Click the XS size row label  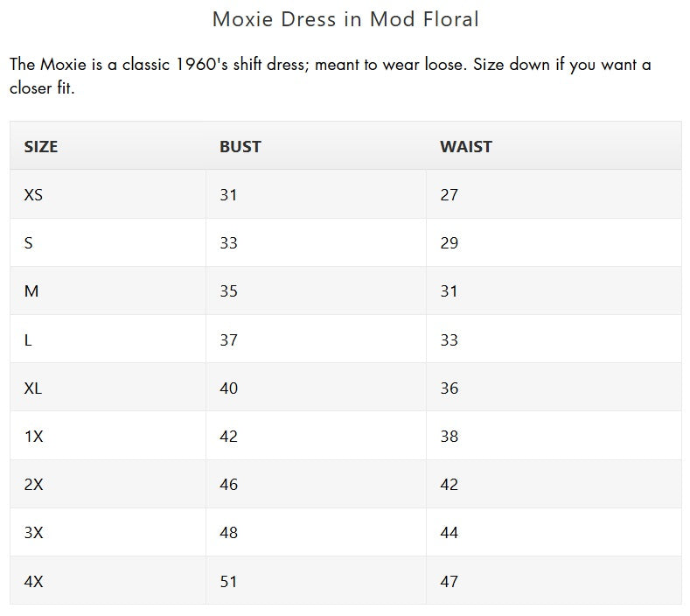coord(33,194)
